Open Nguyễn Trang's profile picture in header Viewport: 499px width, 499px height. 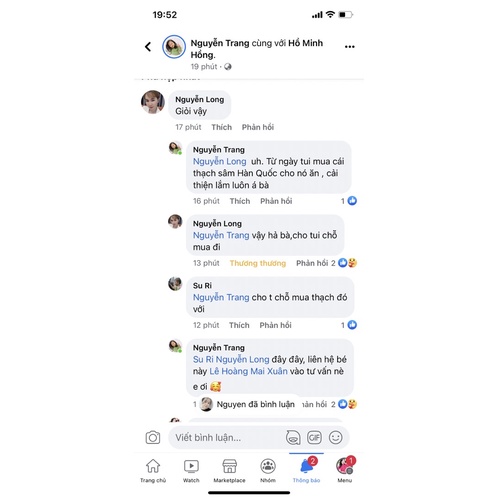174,47
